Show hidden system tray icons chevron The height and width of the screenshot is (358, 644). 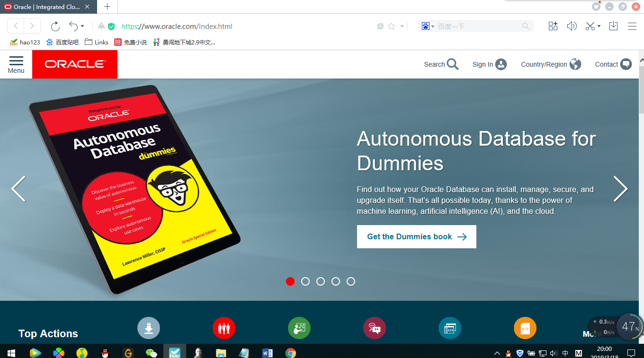497,353
